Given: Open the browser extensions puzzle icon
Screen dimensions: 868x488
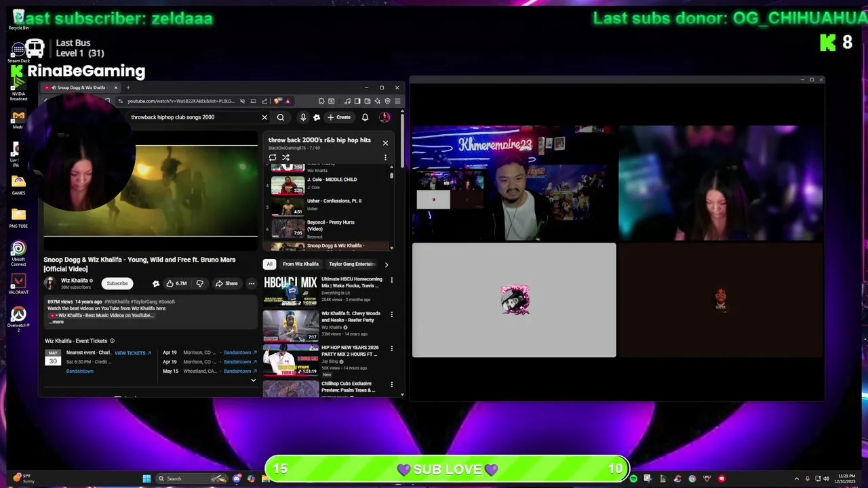Looking at the screenshot, I should [321, 101].
